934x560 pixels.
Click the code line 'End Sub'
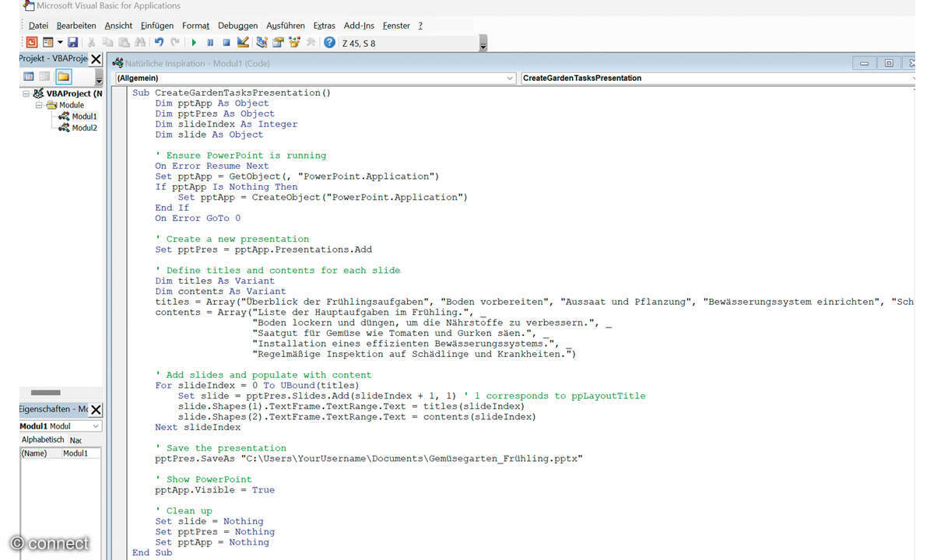point(152,553)
